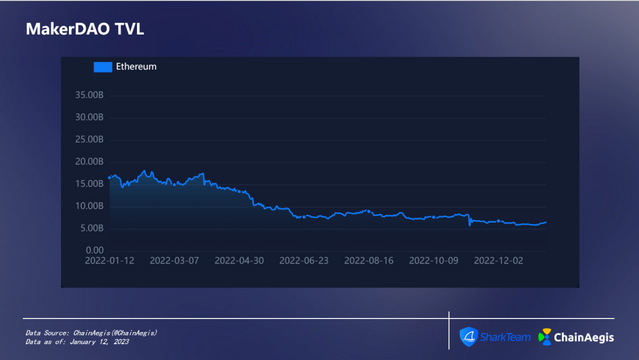Click the Data Source ChainAegis footnote
The height and width of the screenshot is (360, 639).
(x=91, y=333)
